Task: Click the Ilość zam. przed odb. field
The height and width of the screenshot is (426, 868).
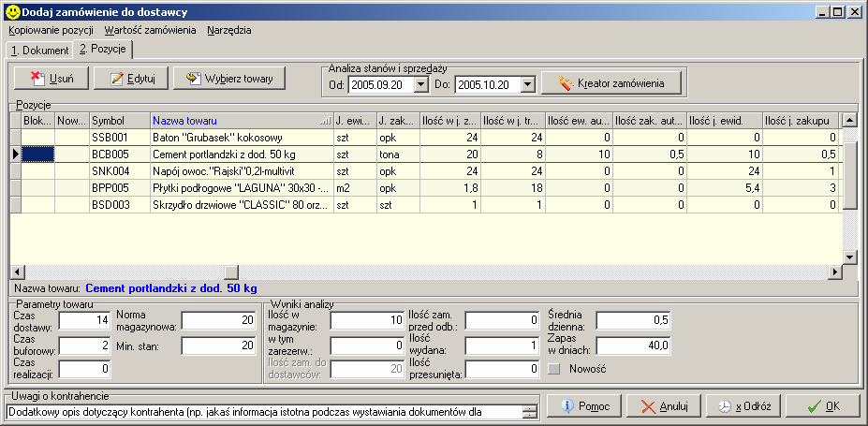Action: tap(502, 320)
